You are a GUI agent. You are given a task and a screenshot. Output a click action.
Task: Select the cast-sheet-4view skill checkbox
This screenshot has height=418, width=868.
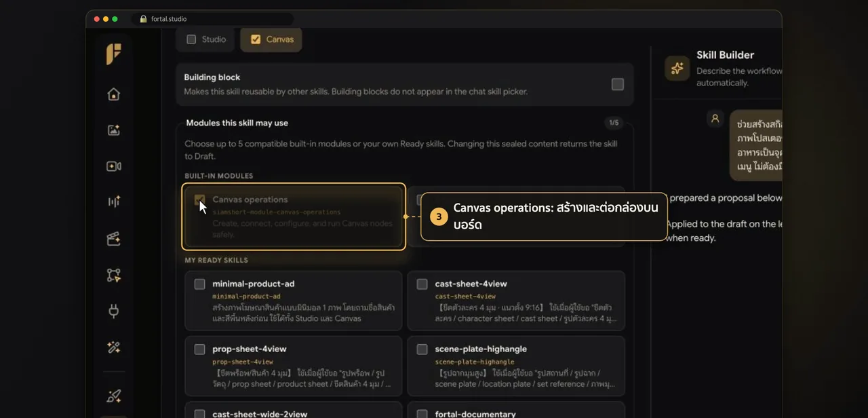coord(422,284)
